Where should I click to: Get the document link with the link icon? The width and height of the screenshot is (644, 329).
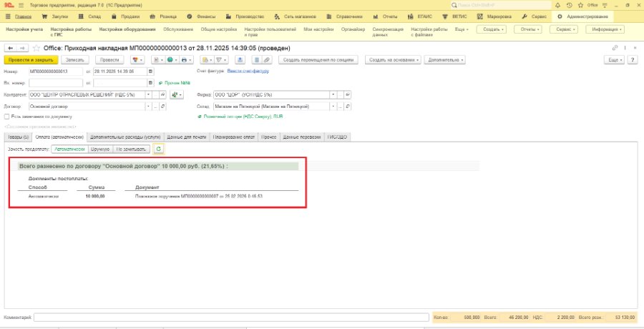(615, 48)
